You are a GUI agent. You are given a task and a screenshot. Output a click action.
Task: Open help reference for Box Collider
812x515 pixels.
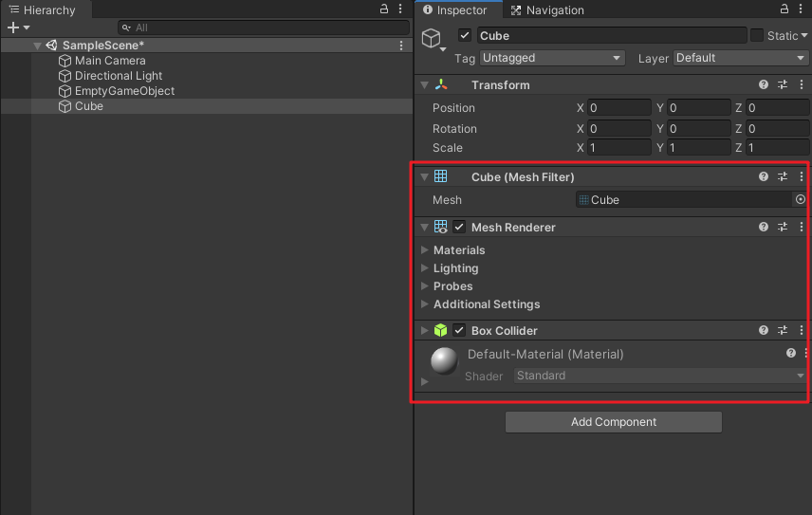coord(764,330)
